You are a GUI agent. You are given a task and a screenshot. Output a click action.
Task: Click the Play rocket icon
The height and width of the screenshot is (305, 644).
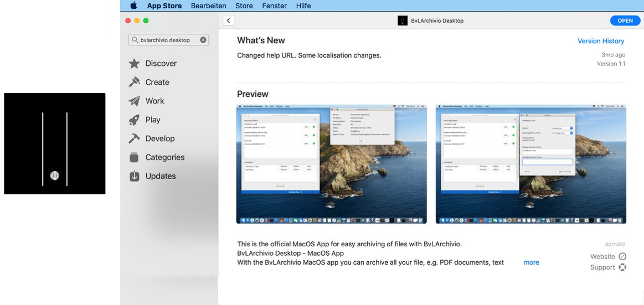(134, 120)
